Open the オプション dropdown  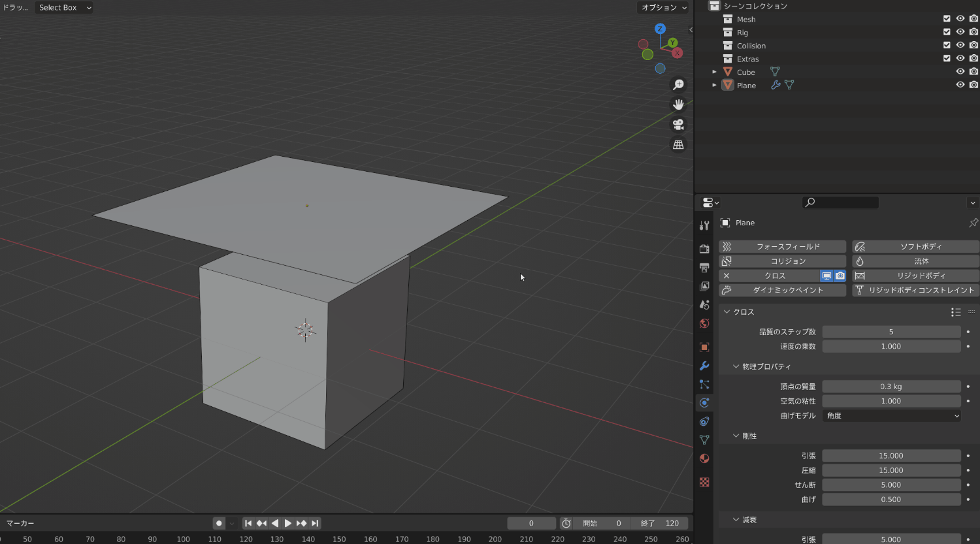[664, 8]
